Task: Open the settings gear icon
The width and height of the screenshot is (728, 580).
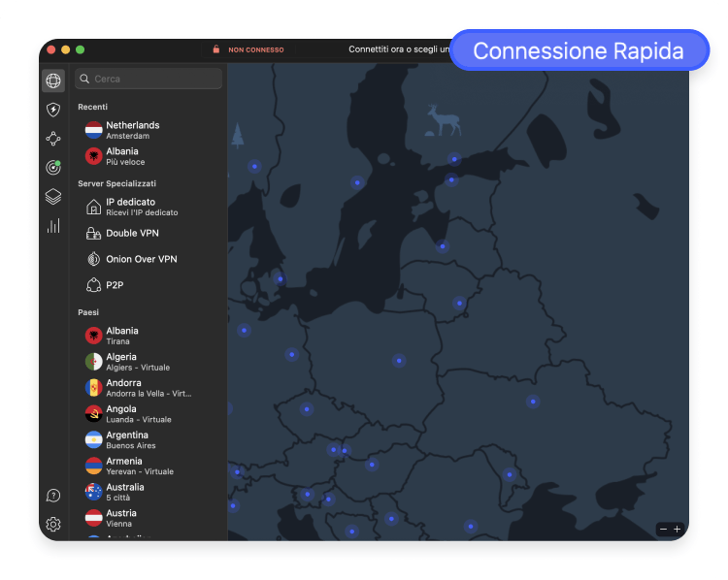Action: 53,525
